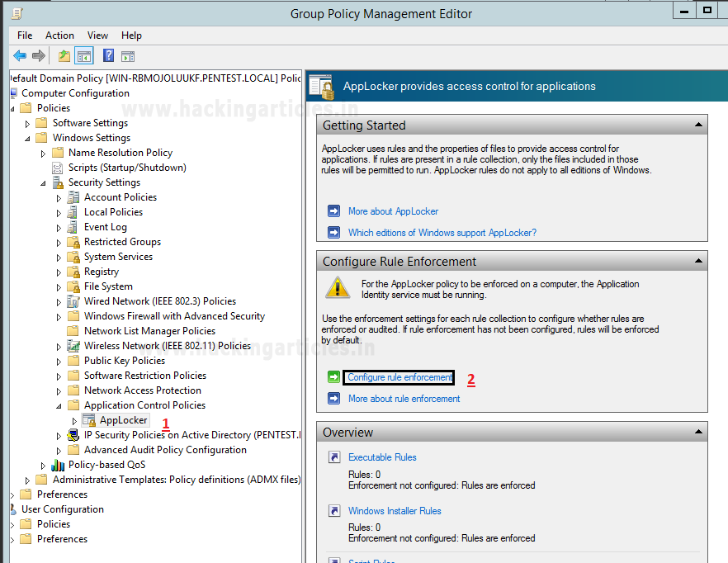This screenshot has width=728, height=563.
Task: Click the Scripts (Startup/Shutdown) scroll icon
Action: (58, 168)
